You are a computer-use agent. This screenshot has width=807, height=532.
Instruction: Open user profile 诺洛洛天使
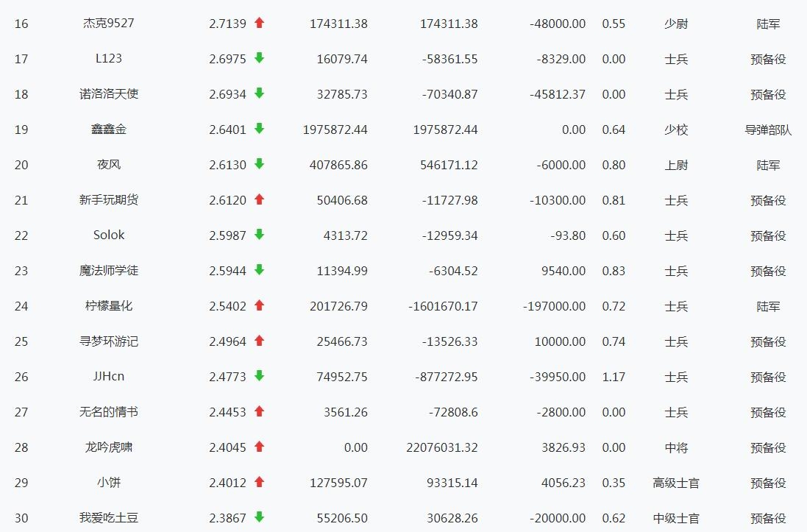pos(109,94)
